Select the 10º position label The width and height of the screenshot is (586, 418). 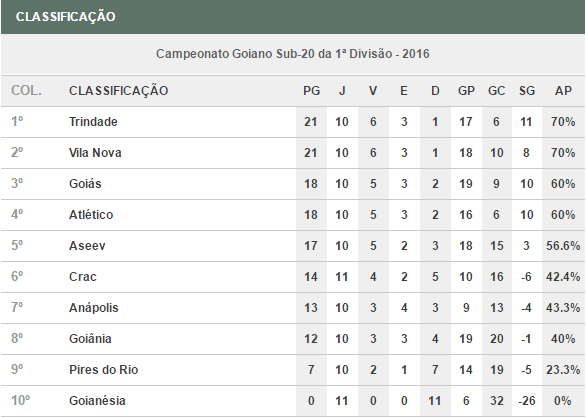[x=20, y=401]
